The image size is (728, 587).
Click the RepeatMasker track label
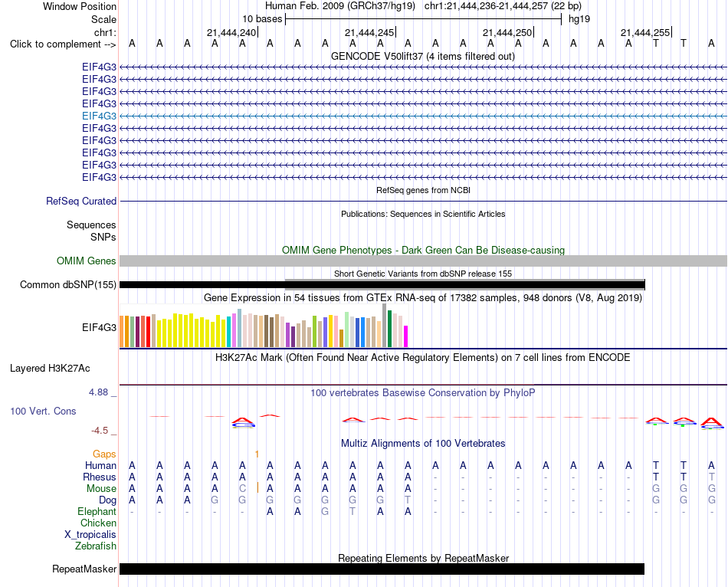tap(84, 569)
